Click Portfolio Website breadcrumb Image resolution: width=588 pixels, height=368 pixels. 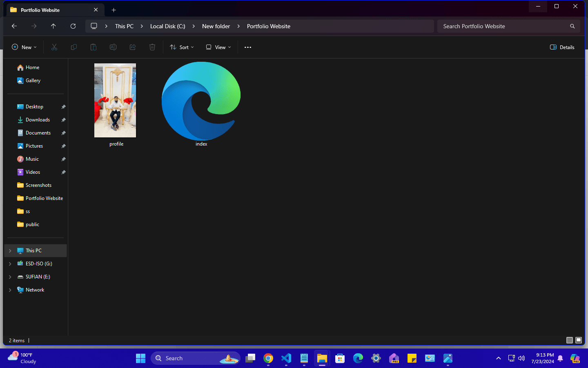click(x=269, y=26)
